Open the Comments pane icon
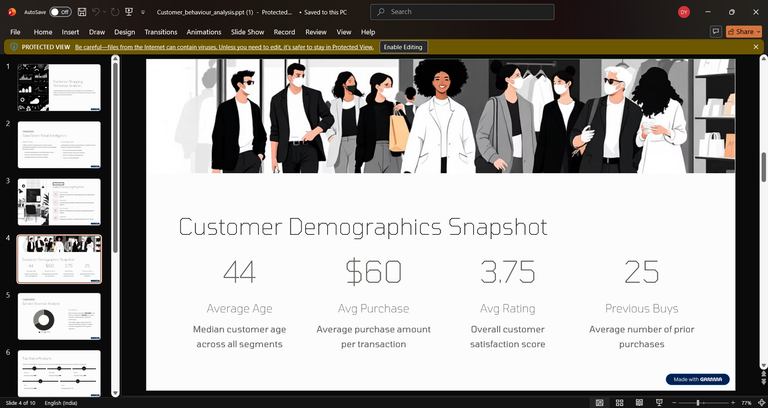768x408 pixels. pyautogui.click(x=716, y=31)
